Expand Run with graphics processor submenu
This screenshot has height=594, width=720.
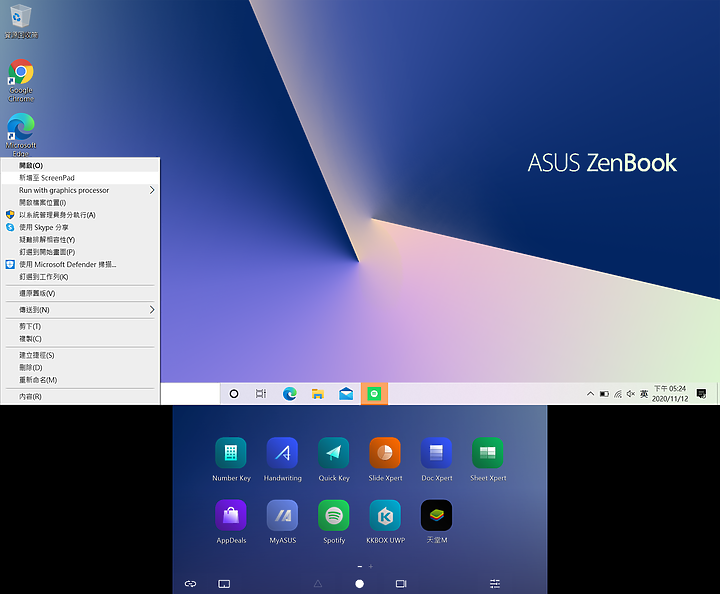click(80, 190)
